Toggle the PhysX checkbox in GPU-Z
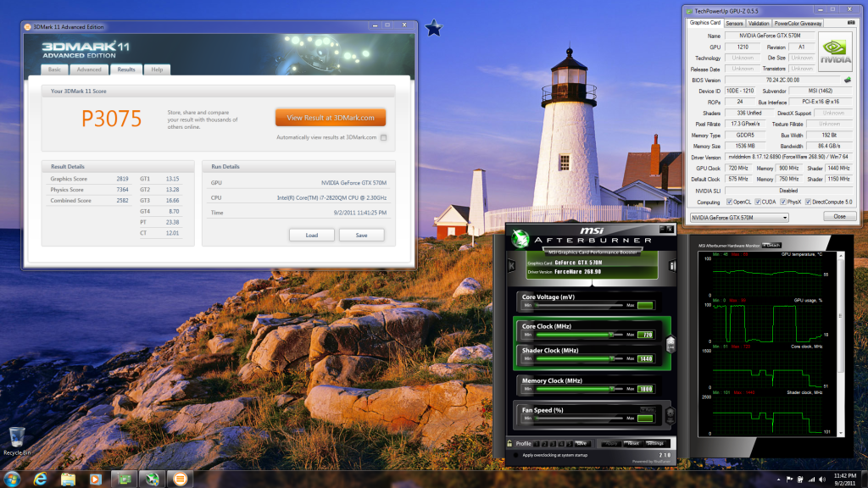This screenshot has width=868, height=488. tap(782, 202)
